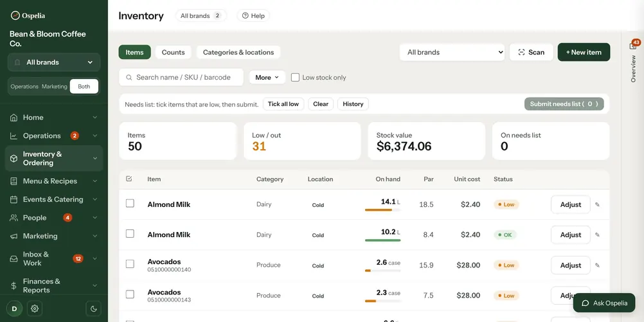This screenshot has height=322, width=644.
Task: Click the Ospelia logo icon
Action: click(15, 15)
